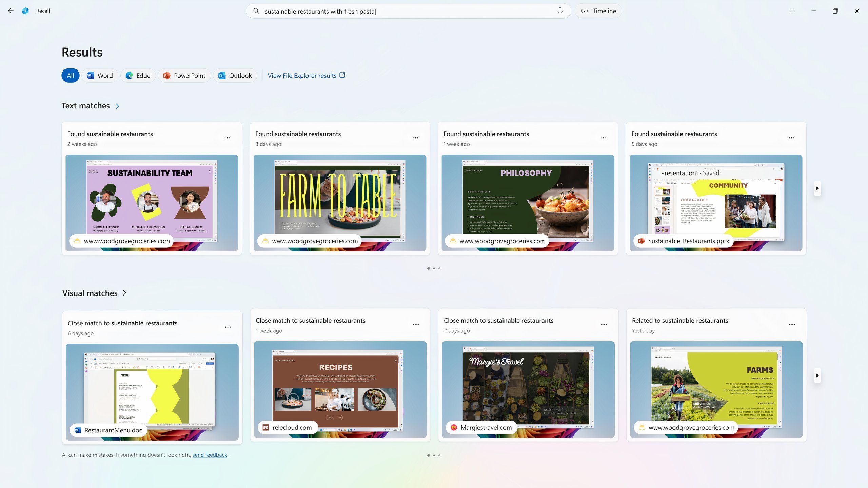
Task: Open View File Explorer results link
Action: pyautogui.click(x=307, y=75)
